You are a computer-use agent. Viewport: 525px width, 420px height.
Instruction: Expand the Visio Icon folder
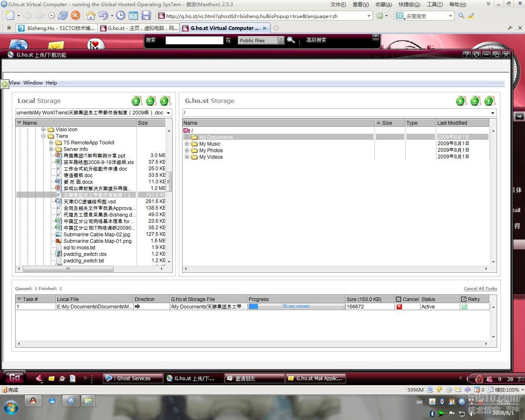(x=43, y=130)
